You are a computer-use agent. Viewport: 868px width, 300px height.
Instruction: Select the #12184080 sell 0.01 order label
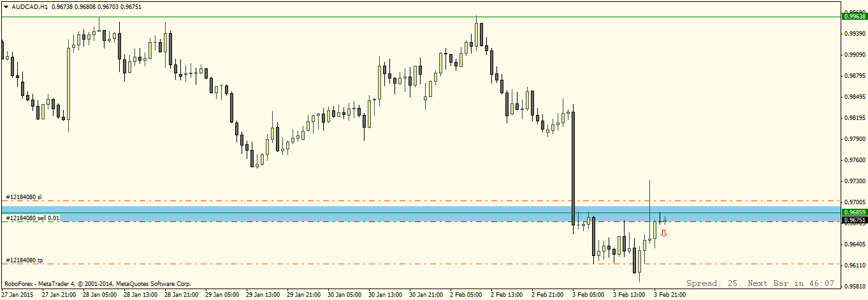click(33, 218)
